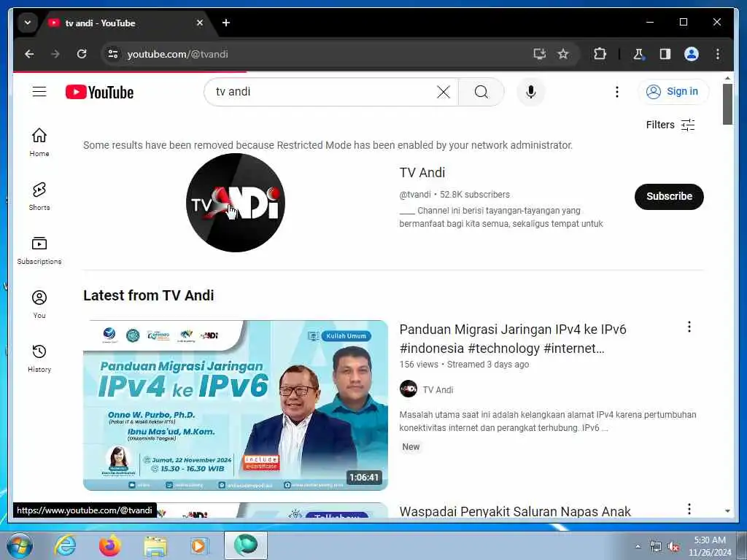
Task: Click the browser back arrow
Action: 29,54
